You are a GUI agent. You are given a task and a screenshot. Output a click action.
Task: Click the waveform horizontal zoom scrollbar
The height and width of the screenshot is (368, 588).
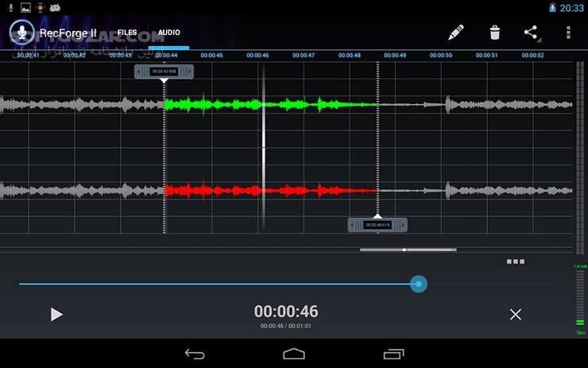coord(408,250)
